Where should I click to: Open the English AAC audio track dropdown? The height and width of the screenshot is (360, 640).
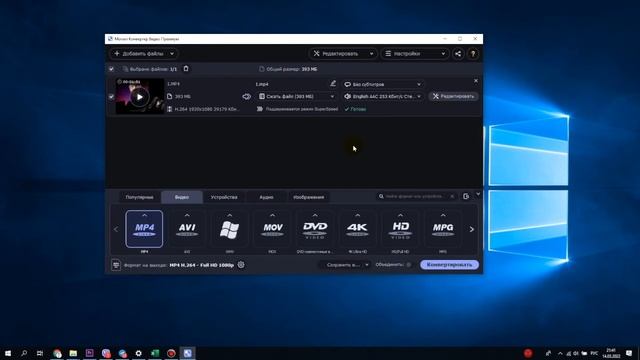[x=382, y=96]
